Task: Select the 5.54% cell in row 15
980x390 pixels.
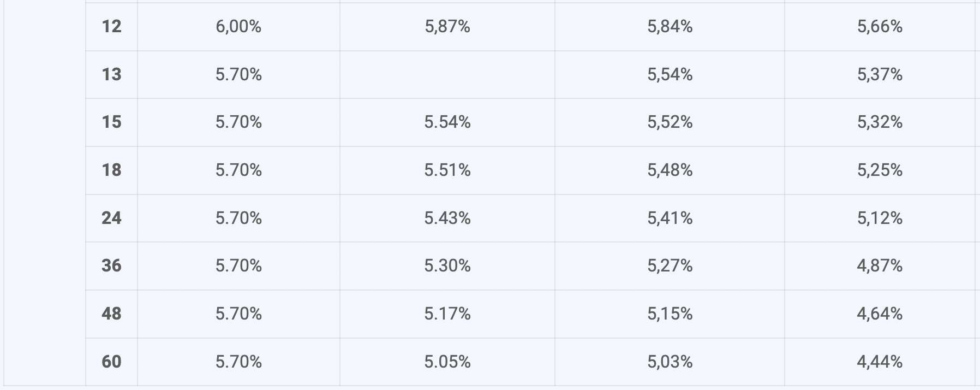Action: [447, 122]
